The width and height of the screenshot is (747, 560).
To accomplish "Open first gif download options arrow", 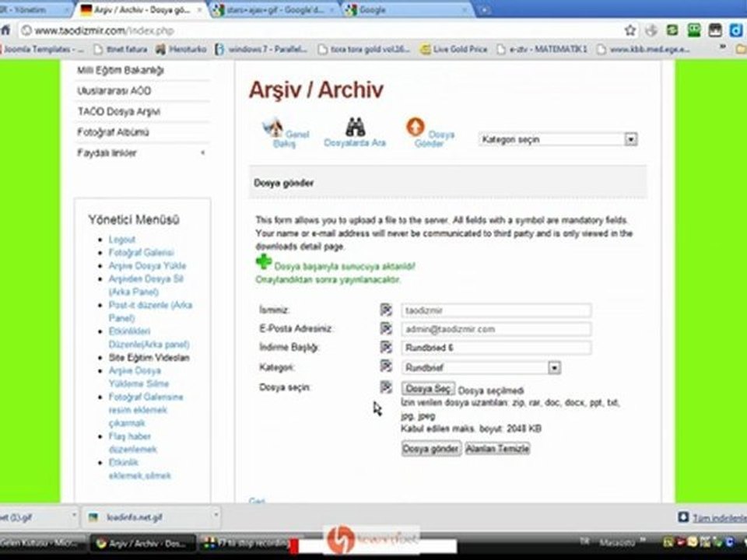I will click(74, 515).
